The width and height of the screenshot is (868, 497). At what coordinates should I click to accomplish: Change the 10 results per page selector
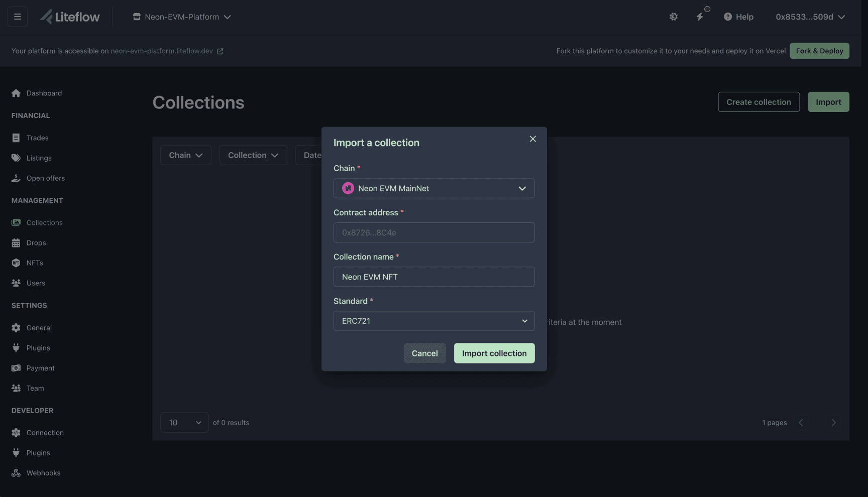(184, 423)
